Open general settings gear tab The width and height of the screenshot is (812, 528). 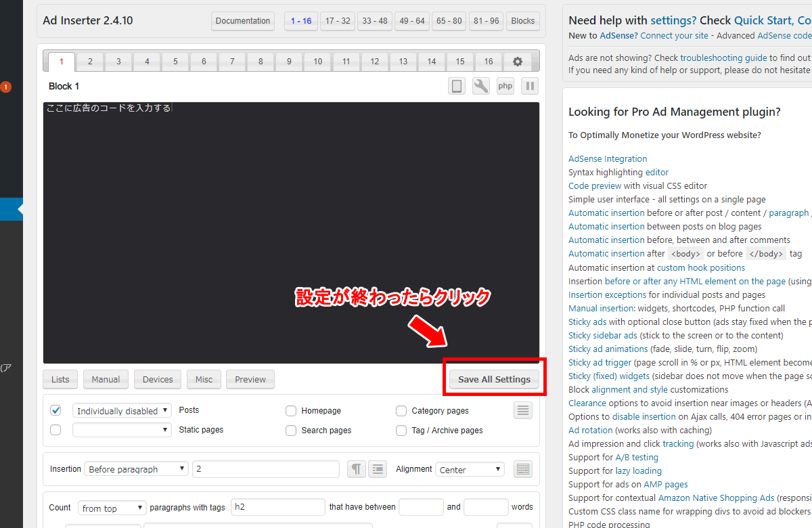click(518, 62)
